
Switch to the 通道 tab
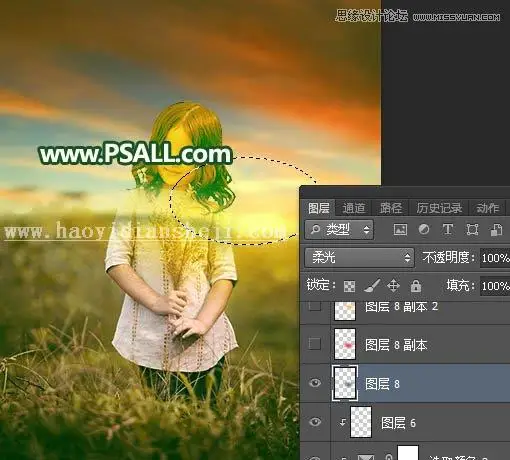click(x=354, y=208)
